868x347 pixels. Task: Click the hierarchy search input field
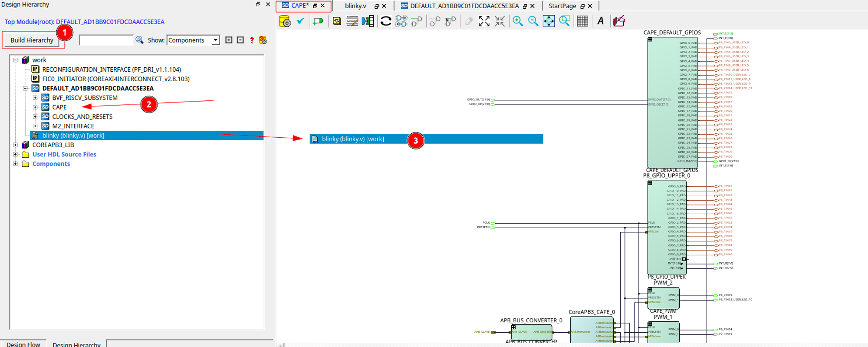(106, 40)
